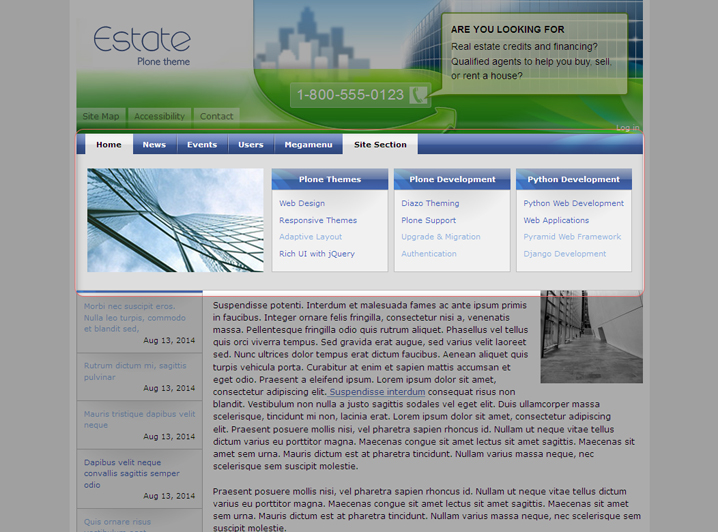Click Upgrade & Migration link
This screenshot has height=532, width=718.
click(x=441, y=237)
